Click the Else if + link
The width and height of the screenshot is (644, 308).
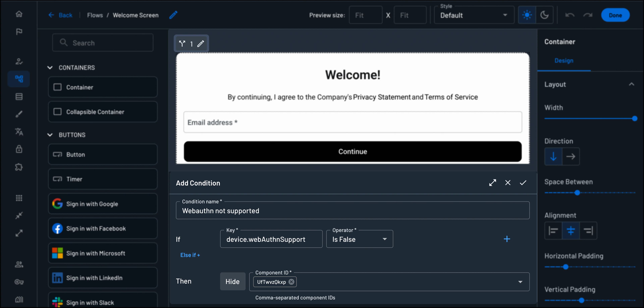click(190, 255)
